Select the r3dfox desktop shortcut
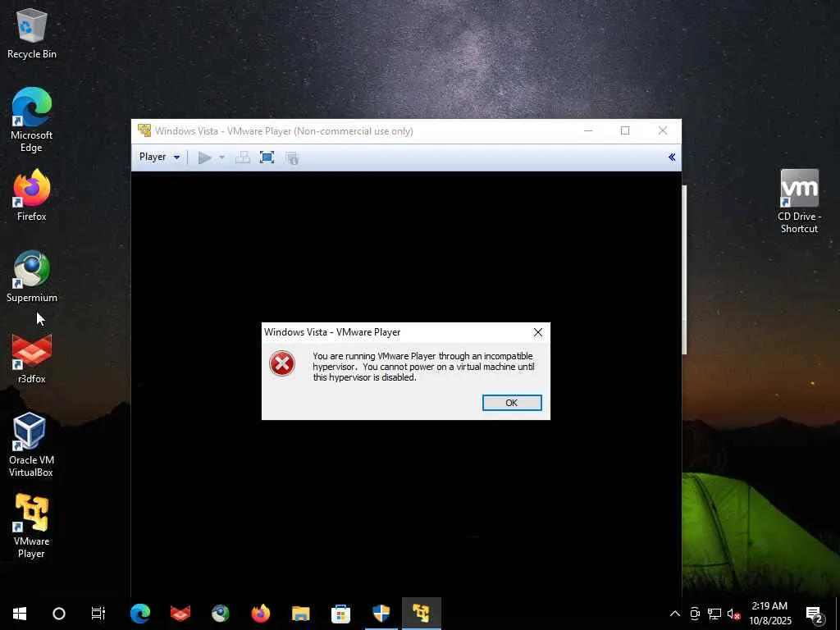Viewport: 840px width, 630px height. (32, 358)
